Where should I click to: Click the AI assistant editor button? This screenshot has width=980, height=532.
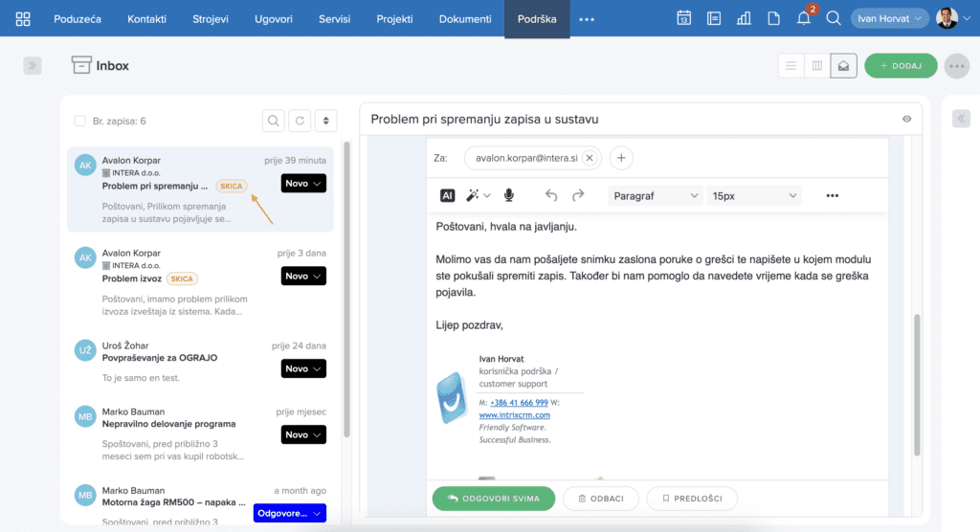[447, 195]
